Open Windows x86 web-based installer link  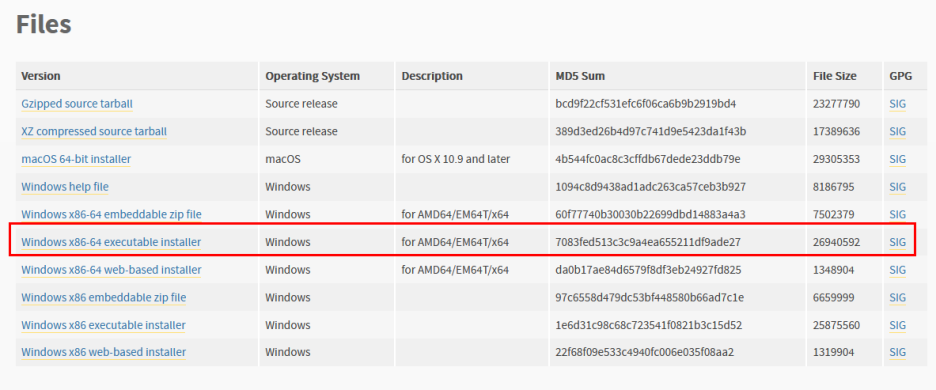pyautogui.click(x=103, y=353)
